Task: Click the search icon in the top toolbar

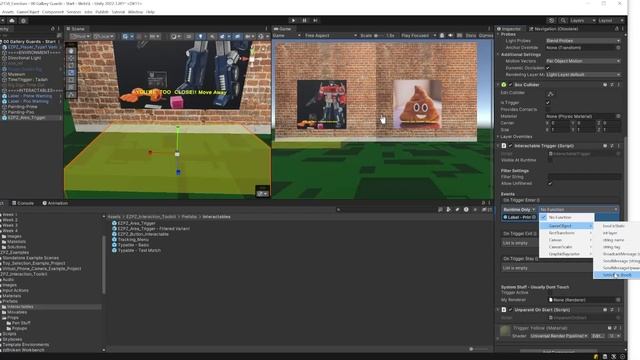Action: 563,20
